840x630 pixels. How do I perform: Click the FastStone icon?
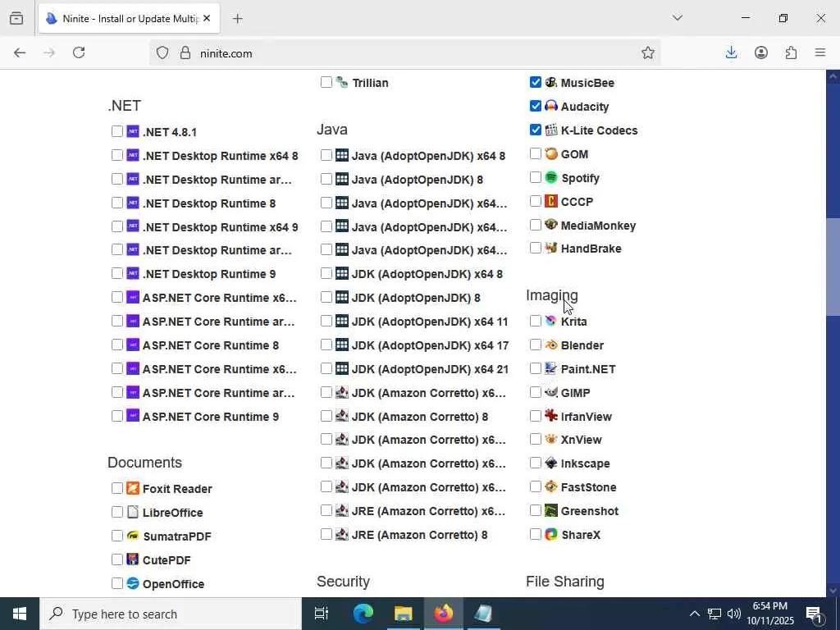click(550, 486)
